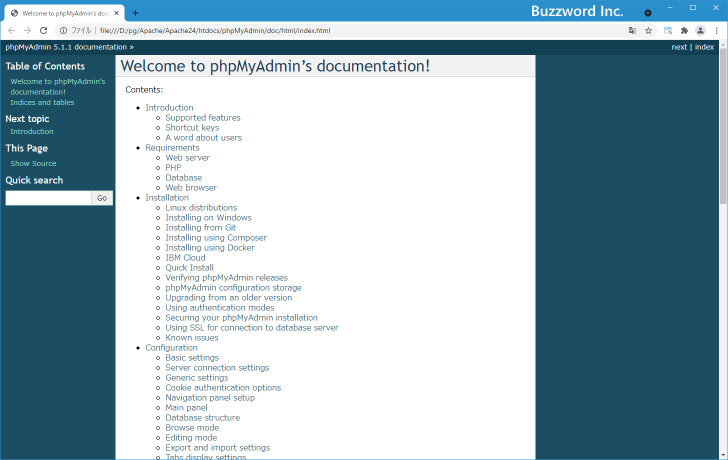
Task: Open the 'Installing from Git' link
Action: (x=201, y=228)
